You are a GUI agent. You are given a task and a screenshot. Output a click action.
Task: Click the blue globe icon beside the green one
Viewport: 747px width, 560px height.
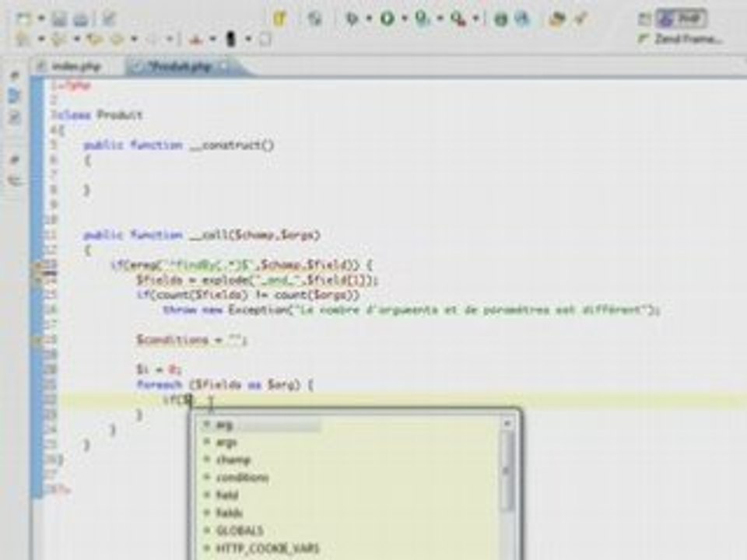pyautogui.click(x=523, y=19)
